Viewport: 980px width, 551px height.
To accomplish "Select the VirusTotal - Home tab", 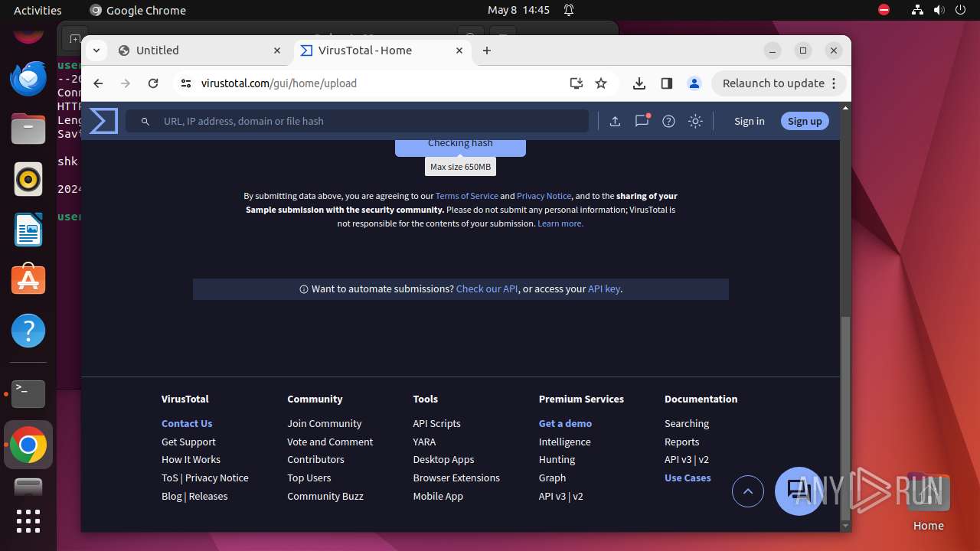I will click(383, 51).
